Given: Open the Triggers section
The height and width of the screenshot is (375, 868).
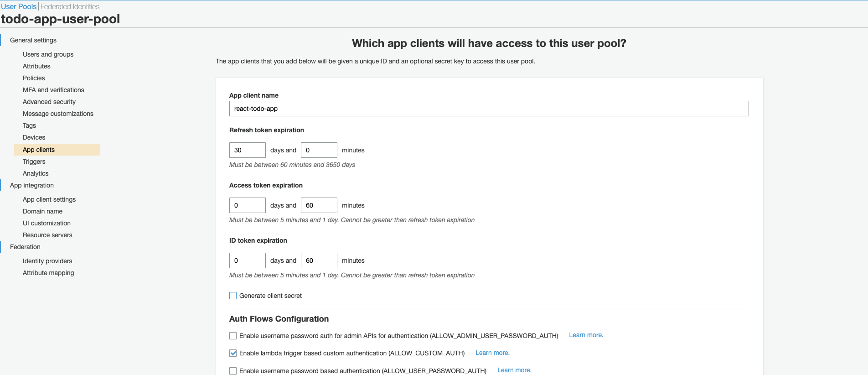Looking at the screenshot, I should click(34, 161).
